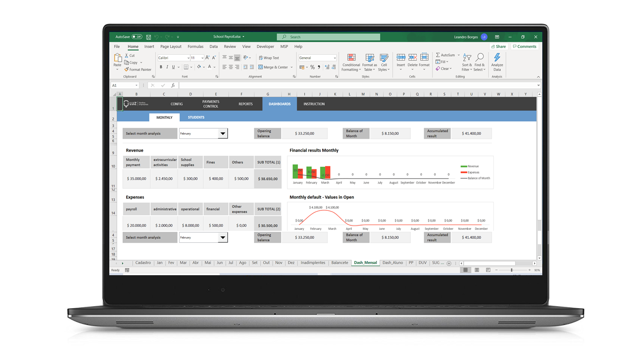644x362 pixels.
Task: Switch to the Formulas ribbon tab
Action: [x=195, y=46]
